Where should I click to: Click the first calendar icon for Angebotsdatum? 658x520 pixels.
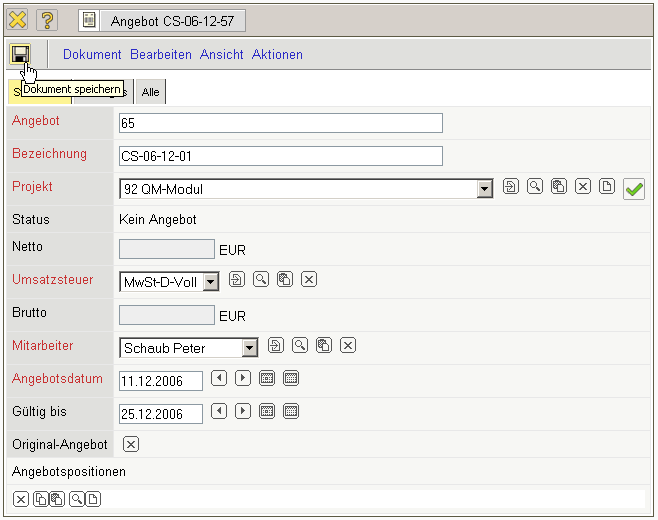(x=267, y=379)
